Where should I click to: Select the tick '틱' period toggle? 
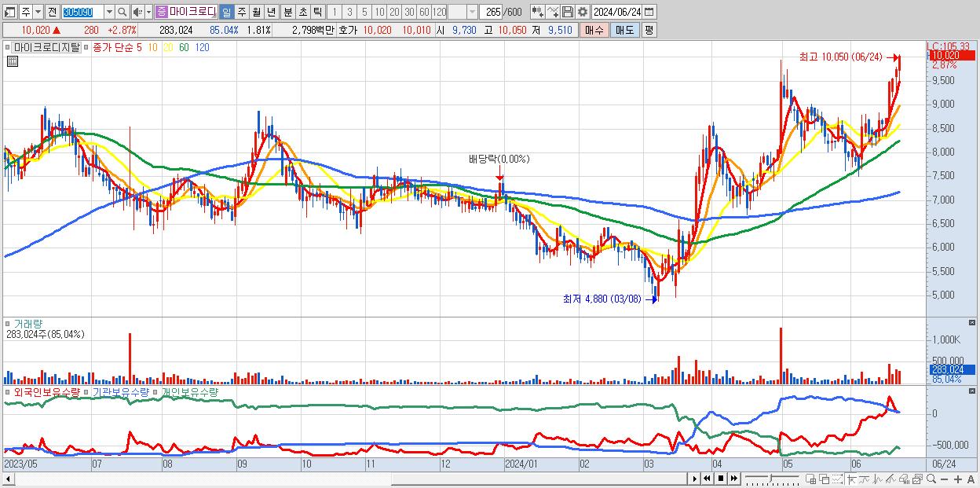point(317,12)
